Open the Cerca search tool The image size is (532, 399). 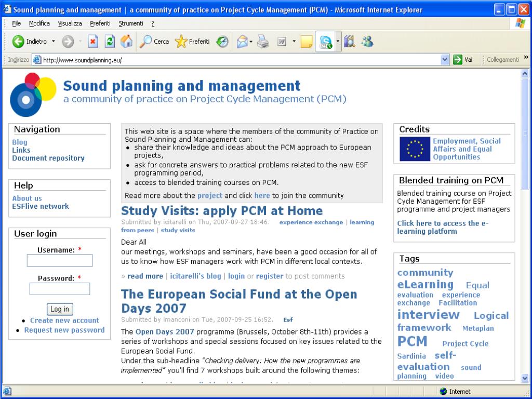point(154,42)
